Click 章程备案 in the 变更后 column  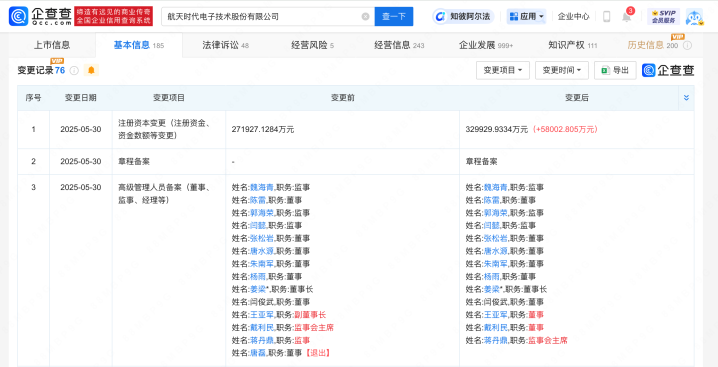coord(481,162)
